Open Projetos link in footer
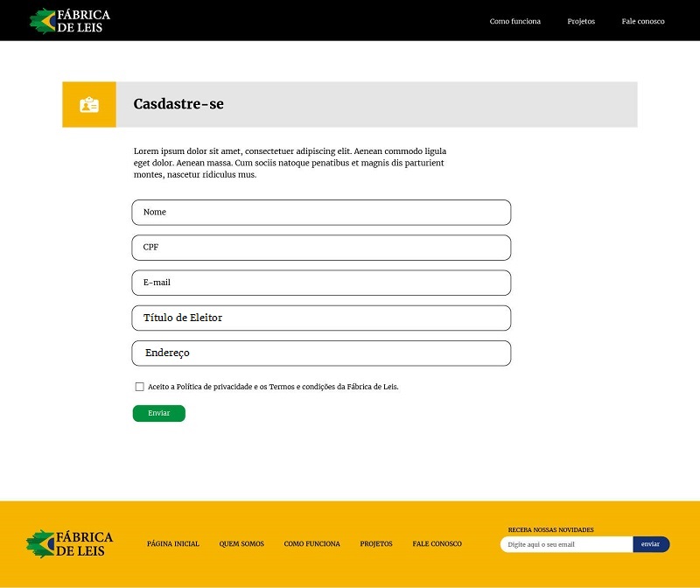Image resolution: width=700 pixels, height=588 pixels. click(x=376, y=544)
